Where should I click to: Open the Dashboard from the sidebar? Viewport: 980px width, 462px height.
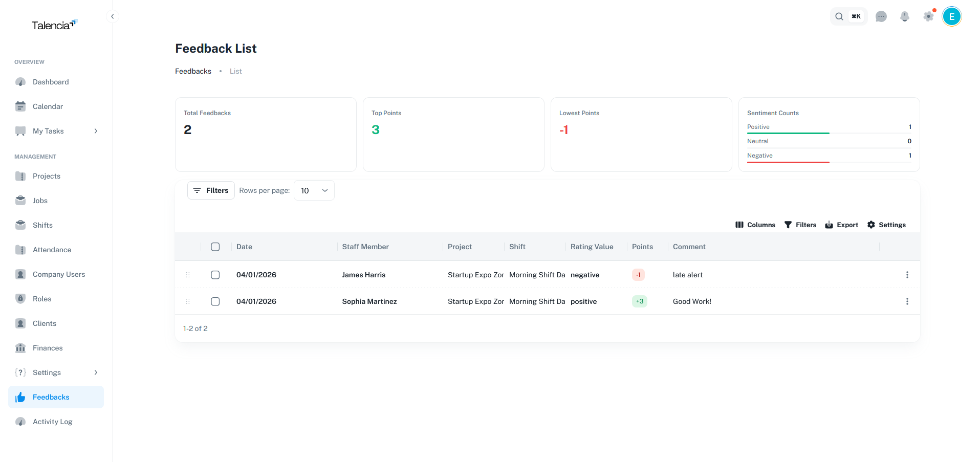pos(50,82)
